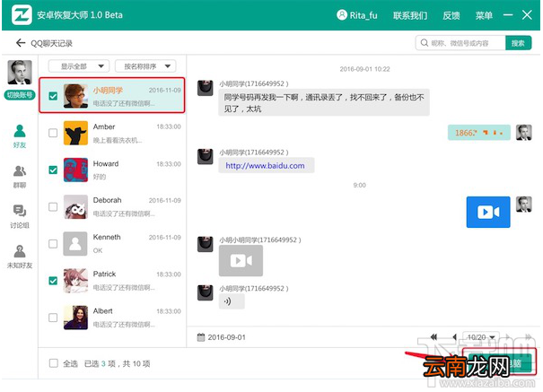Play the received voice message bubble
This screenshot has width=543, height=392.
pos(232,301)
